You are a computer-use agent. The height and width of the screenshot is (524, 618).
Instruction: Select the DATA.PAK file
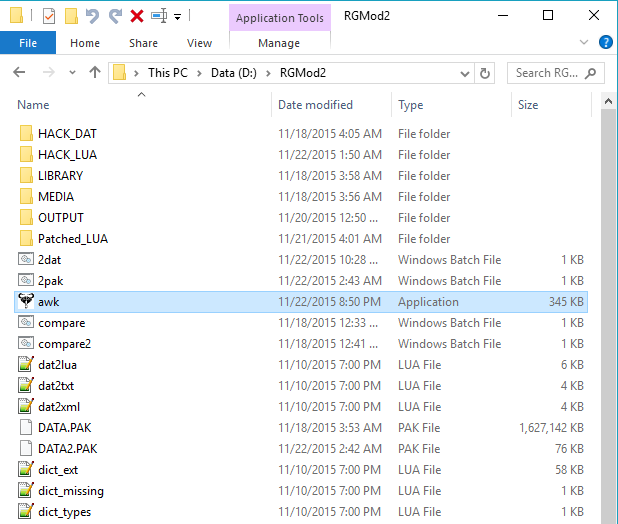[67, 428]
